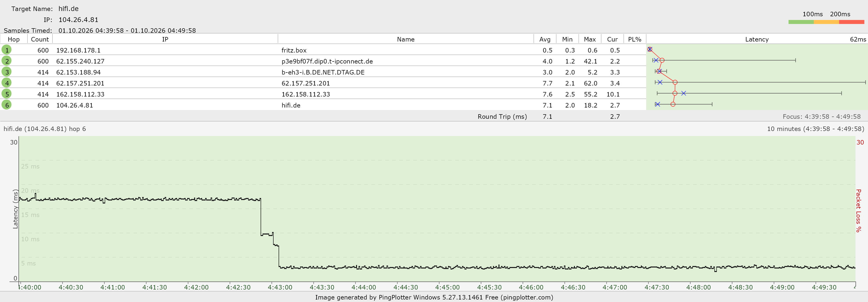Click the Focus: 4:39:58 - 4:49:58 label
This screenshot has width=868, height=302.
[x=822, y=116]
